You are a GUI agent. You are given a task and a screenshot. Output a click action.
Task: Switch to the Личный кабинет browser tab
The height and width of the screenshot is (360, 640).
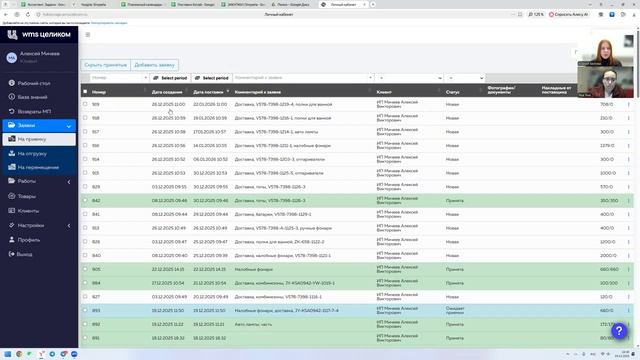(343, 4)
